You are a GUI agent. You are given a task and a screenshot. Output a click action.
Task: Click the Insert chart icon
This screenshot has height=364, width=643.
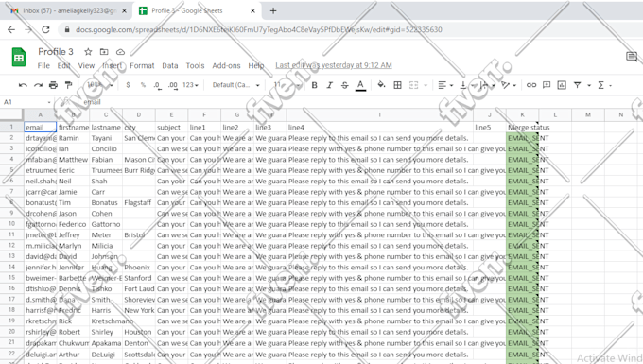coord(562,85)
